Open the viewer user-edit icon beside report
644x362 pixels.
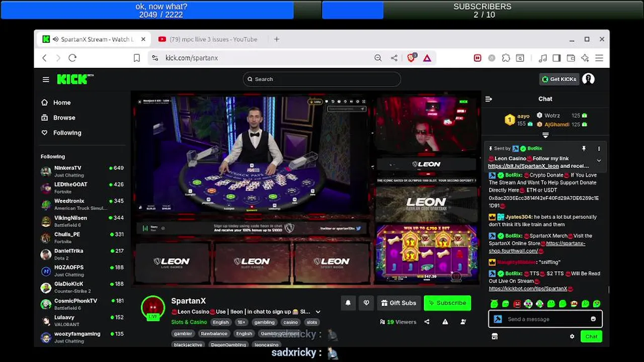463,322
